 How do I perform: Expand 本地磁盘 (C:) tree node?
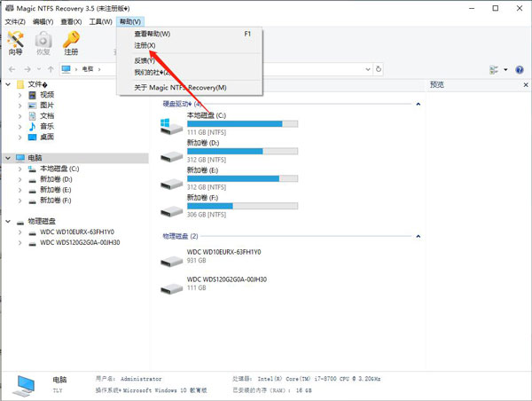tap(20, 169)
